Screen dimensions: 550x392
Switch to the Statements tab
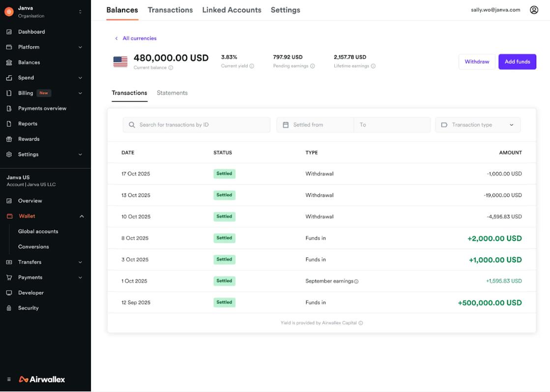coord(172,93)
